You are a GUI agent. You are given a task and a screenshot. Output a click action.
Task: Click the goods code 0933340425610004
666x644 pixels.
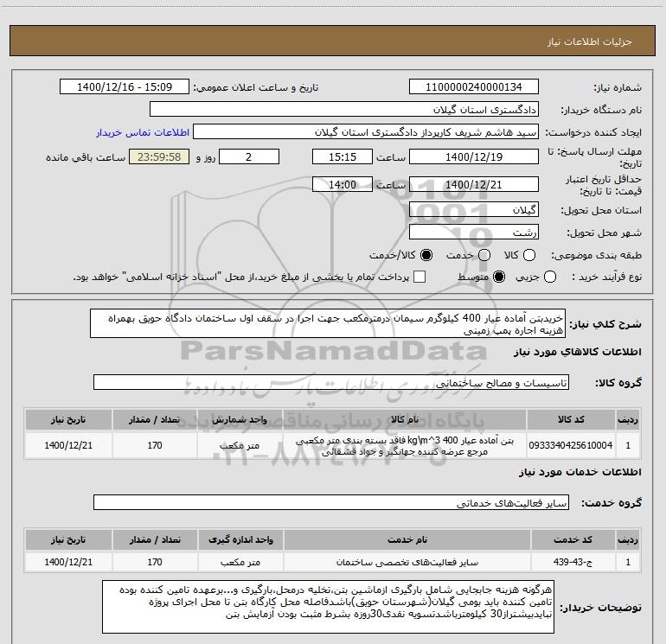(x=571, y=445)
